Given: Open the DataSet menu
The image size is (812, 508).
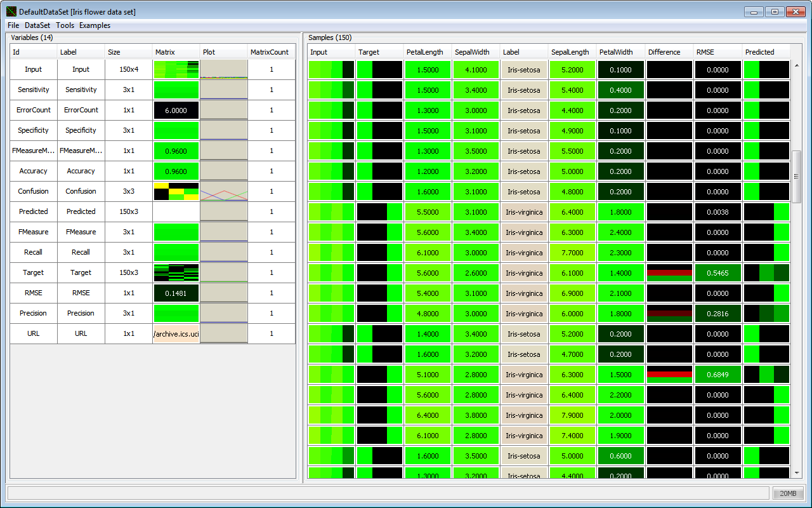Looking at the screenshot, I should tap(37, 25).
